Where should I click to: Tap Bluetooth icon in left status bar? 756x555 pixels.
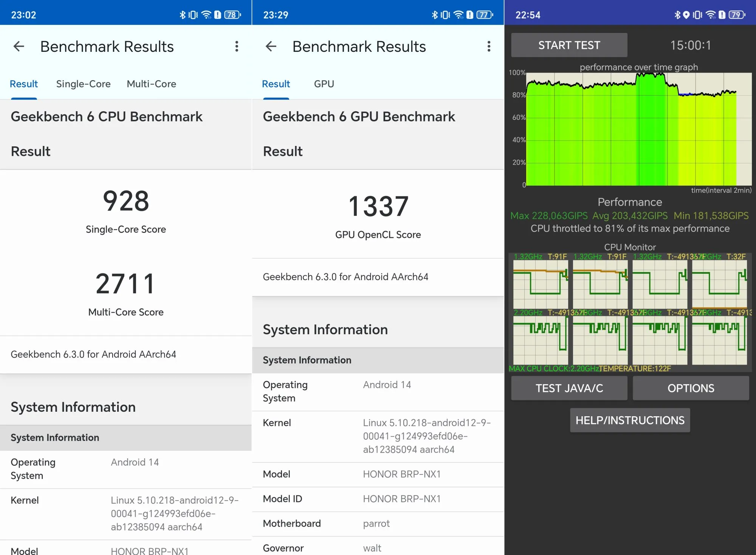click(183, 15)
